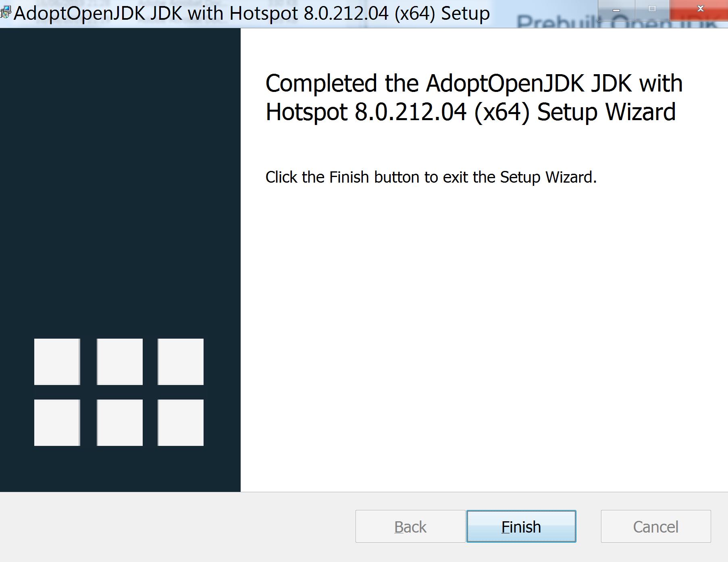728x562 pixels.
Task: Click the lower-right square of the logo
Action: 181,423
